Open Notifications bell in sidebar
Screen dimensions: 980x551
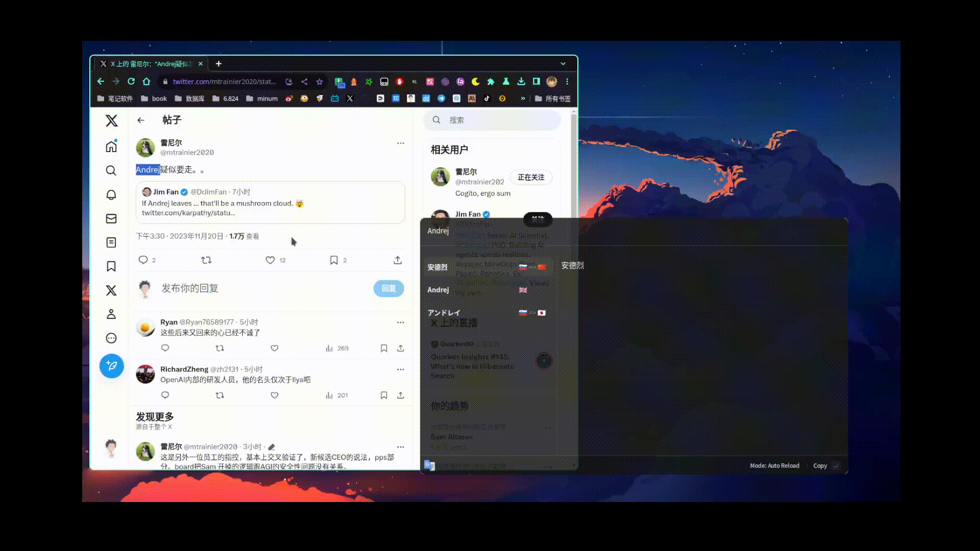pyautogui.click(x=111, y=195)
